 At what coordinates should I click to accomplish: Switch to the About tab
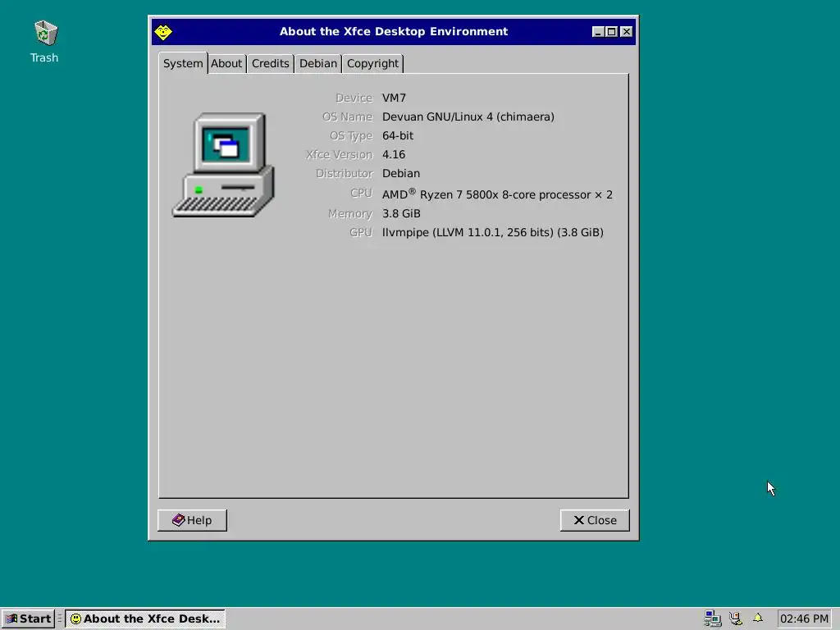[226, 63]
